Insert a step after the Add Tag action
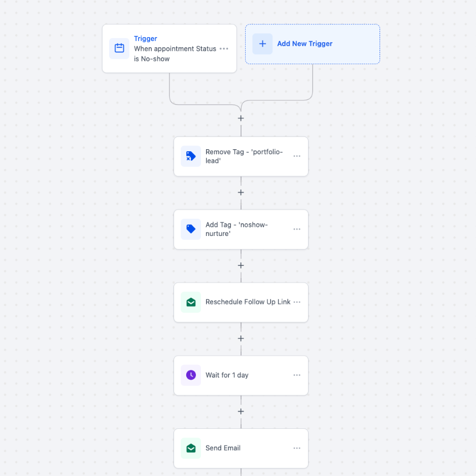The height and width of the screenshot is (476, 476). tap(241, 266)
